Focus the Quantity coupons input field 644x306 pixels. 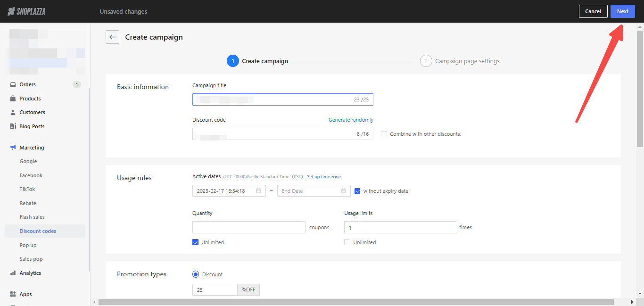(249, 227)
